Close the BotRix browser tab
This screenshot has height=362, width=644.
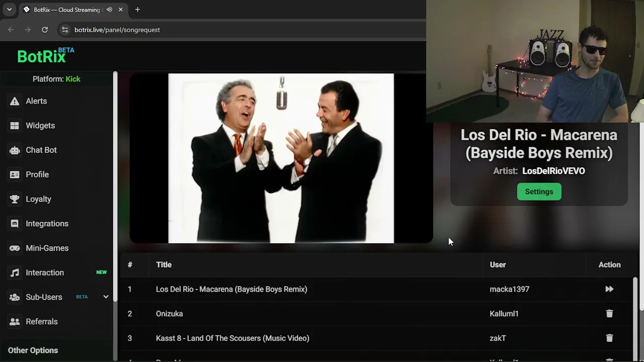[121, 10]
